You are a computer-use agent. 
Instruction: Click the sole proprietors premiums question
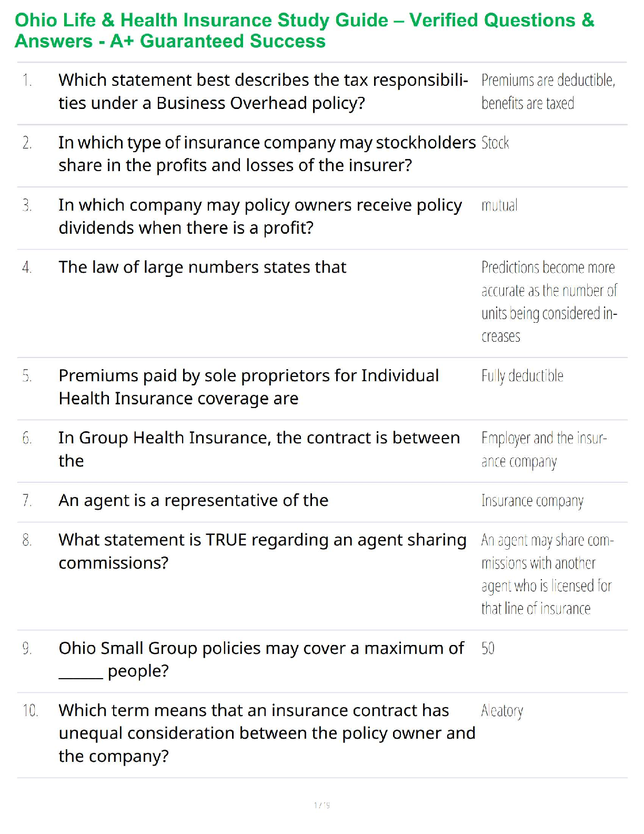tap(248, 387)
